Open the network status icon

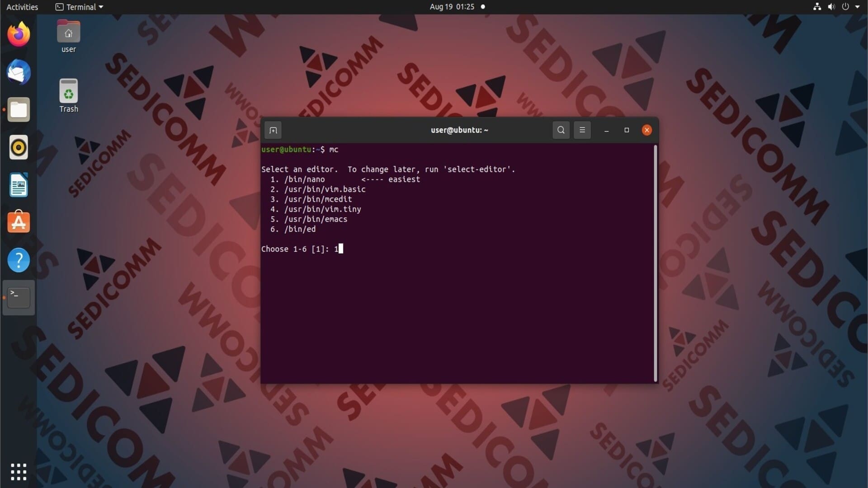[817, 7]
